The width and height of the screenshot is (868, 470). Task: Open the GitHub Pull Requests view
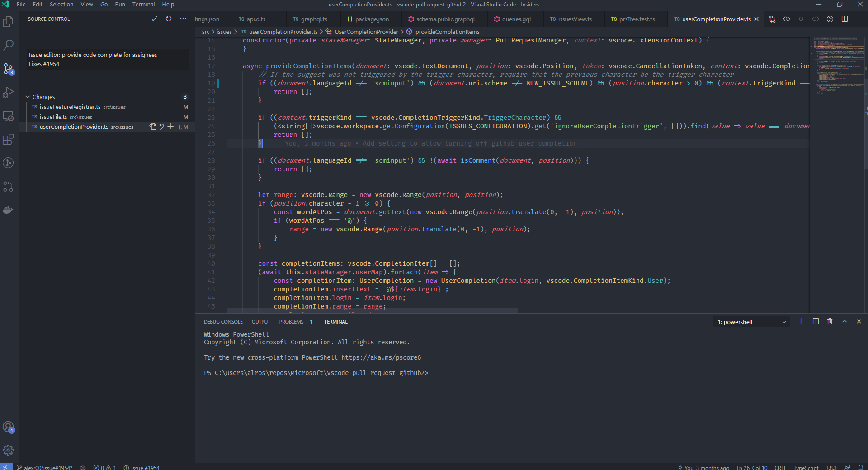pos(8,187)
